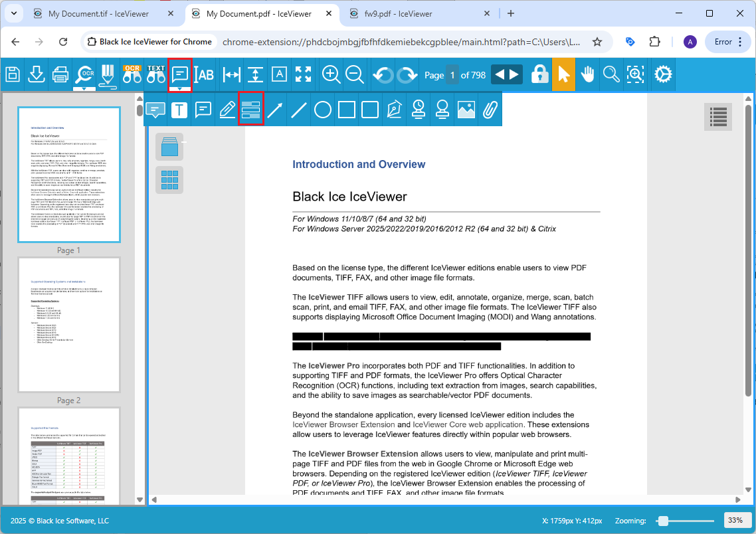This screenshot has width=756, height=534.
Task: Open a new browser tab
Action: click(511, 13)
